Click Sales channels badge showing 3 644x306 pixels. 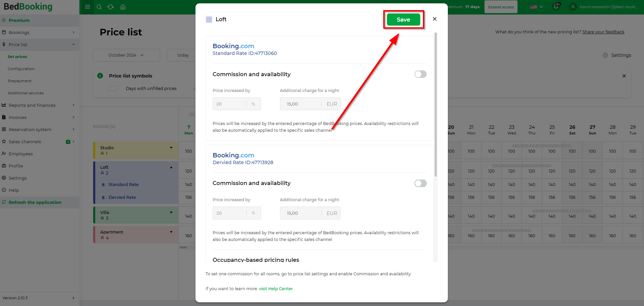tap(68, 142)
